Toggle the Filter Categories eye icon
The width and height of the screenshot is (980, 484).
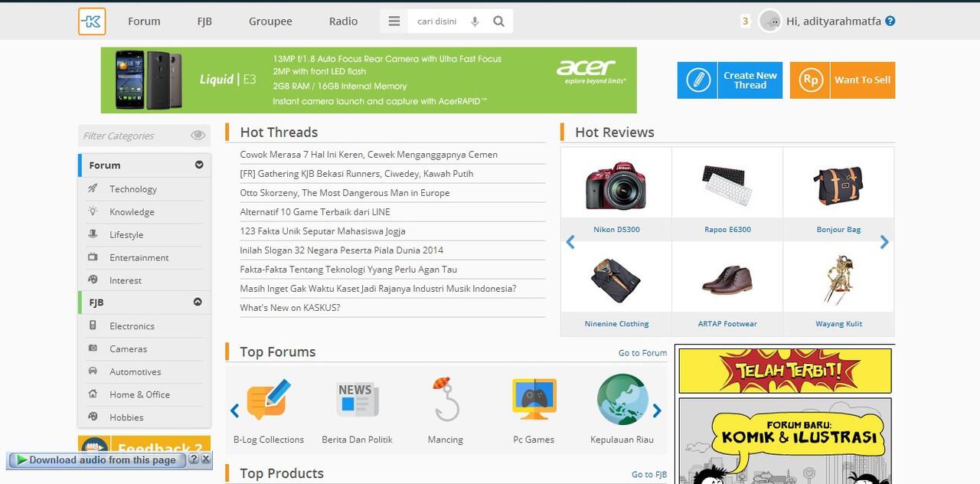coord(198,136)
